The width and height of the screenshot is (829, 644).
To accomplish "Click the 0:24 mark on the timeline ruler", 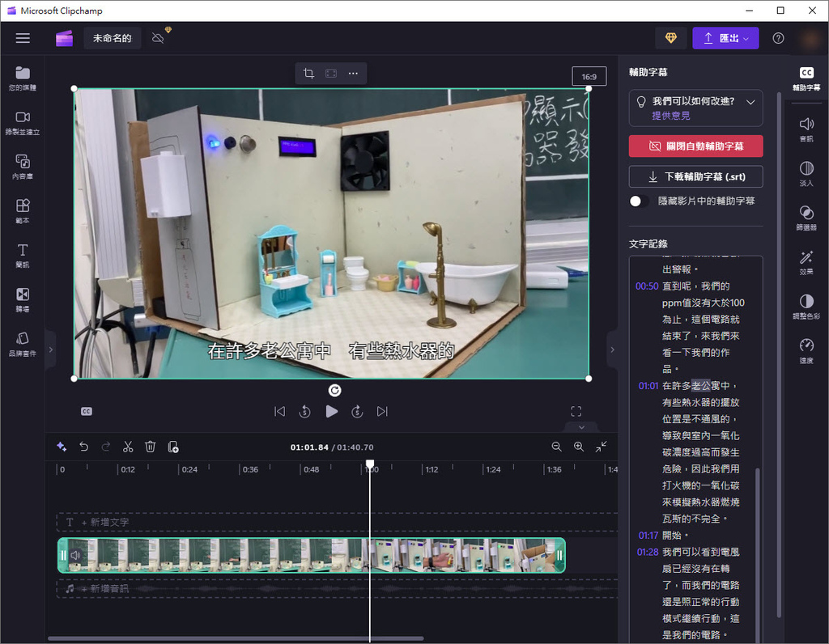I will click(189, 469).
